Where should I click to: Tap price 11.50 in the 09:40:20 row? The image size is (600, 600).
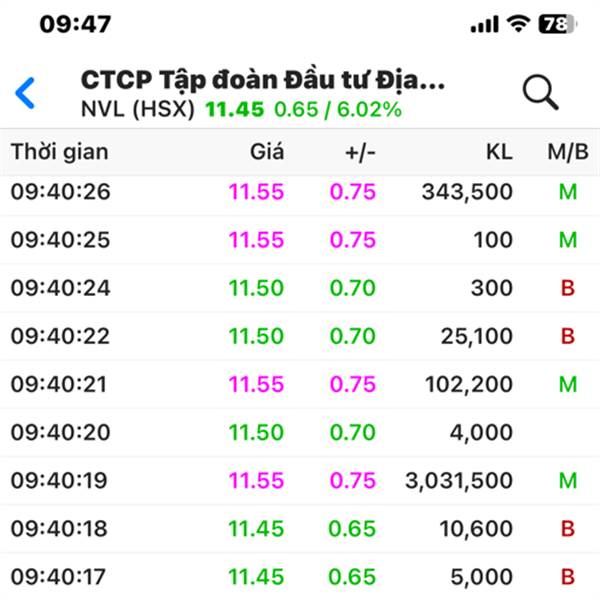coord(256,433)
